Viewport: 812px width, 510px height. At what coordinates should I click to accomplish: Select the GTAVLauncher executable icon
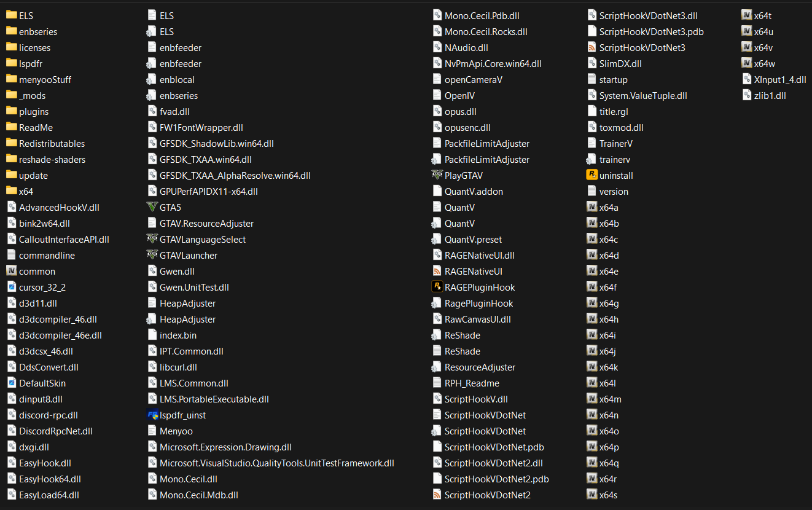click(x=152, y=255)
